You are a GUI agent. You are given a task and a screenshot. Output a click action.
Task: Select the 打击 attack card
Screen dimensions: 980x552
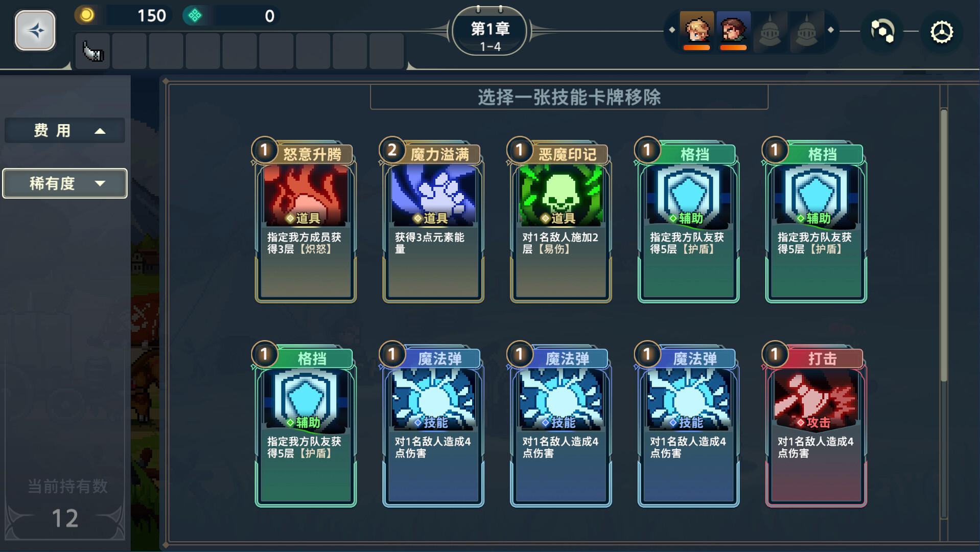coord(815,425)
